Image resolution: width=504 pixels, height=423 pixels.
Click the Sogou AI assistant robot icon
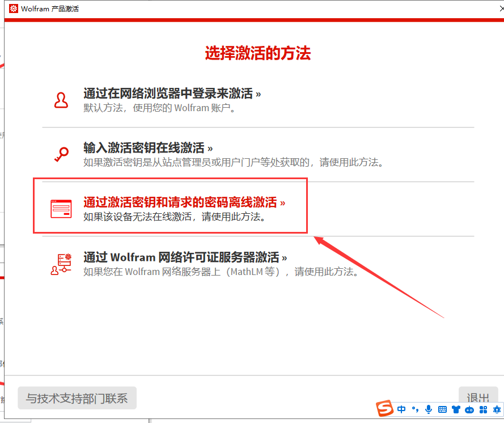pyautogui.click(x=468, y=409)
